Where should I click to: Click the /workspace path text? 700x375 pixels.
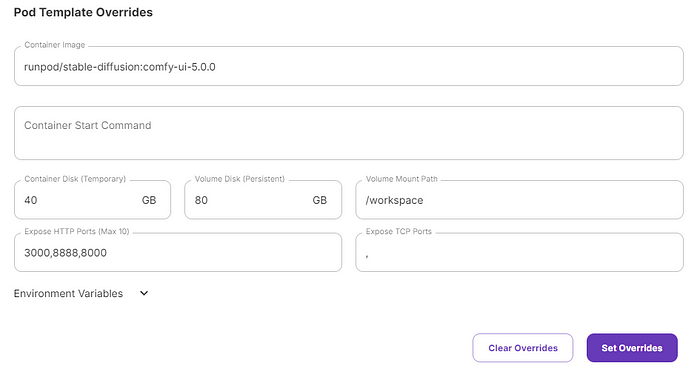pyautogui.click(x=394, y=200)
